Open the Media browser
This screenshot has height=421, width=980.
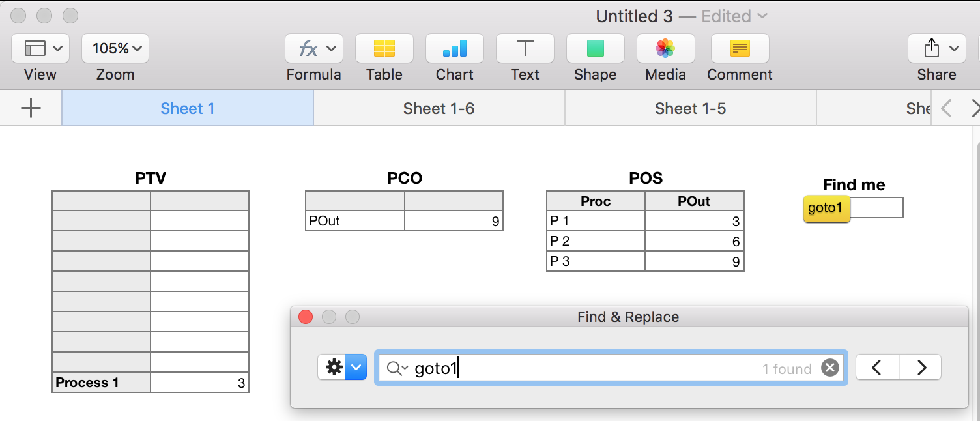(665, 48)
